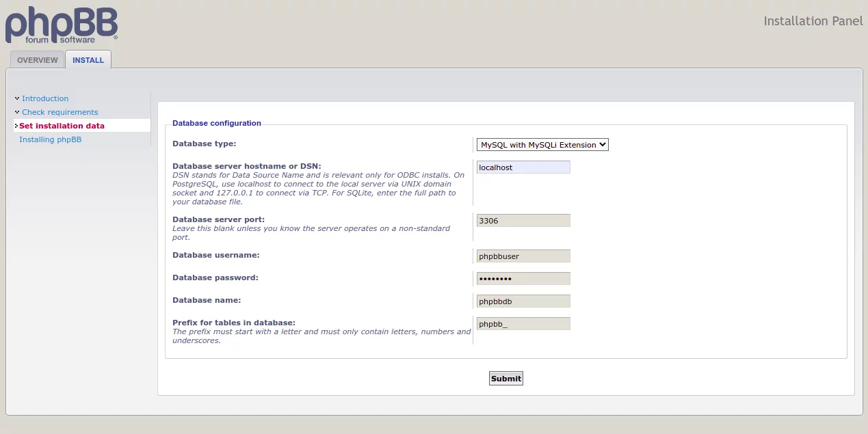The image size is (868, 434).
Task: Click the Database server port field
Action: pos(523,221)
